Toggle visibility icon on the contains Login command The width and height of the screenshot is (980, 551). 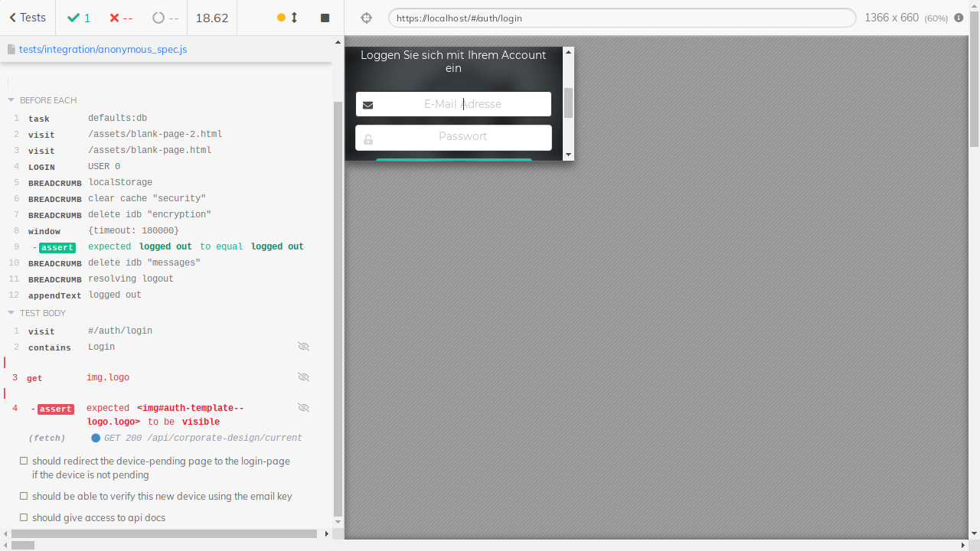pos(303,346)
